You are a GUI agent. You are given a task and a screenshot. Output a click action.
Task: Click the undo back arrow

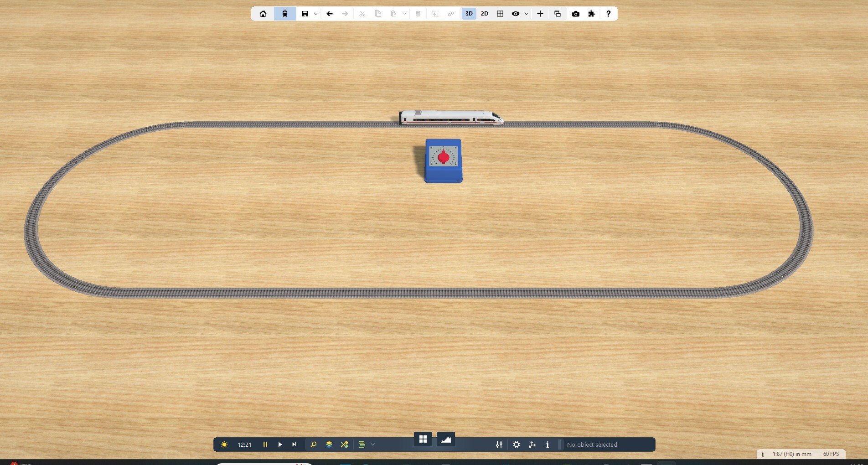(330, 14)
